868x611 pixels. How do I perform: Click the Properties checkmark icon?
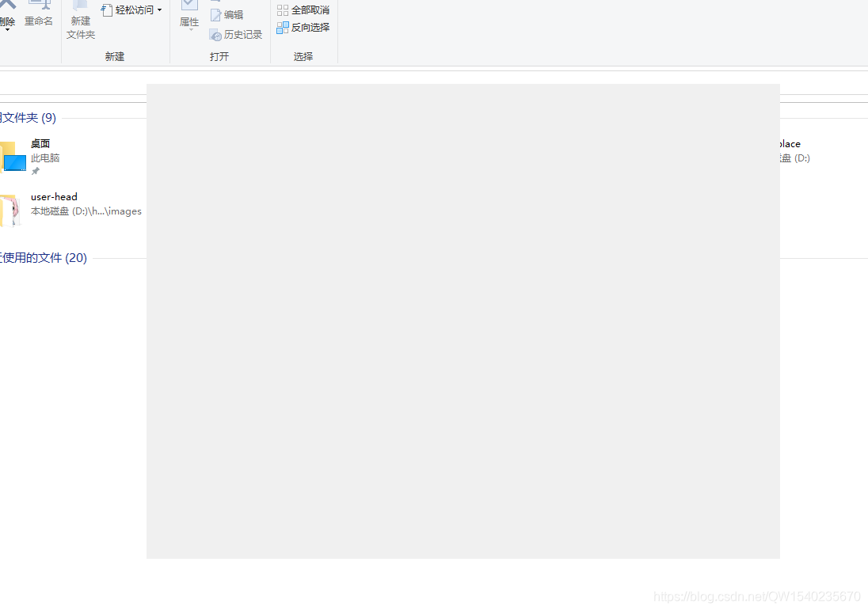click(189, 5)
